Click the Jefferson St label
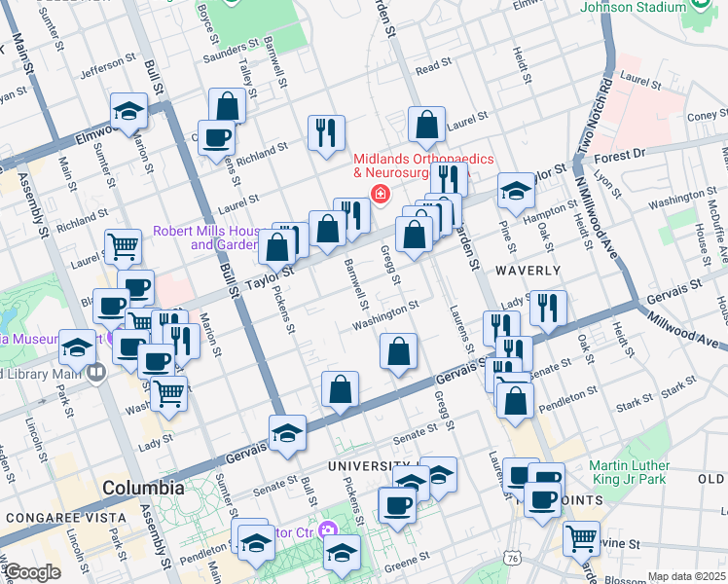Viewport: 728px width, 584px height. [108, 66]
